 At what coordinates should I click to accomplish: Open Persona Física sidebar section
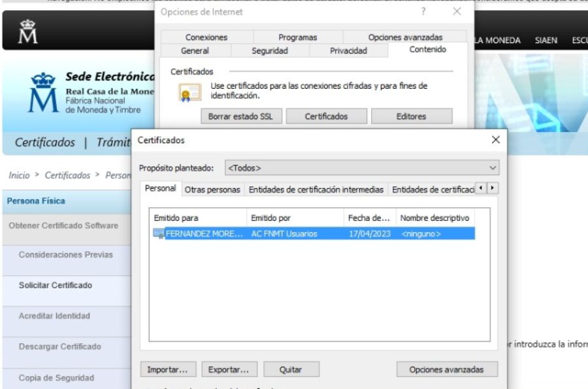[x=67, y=201]
